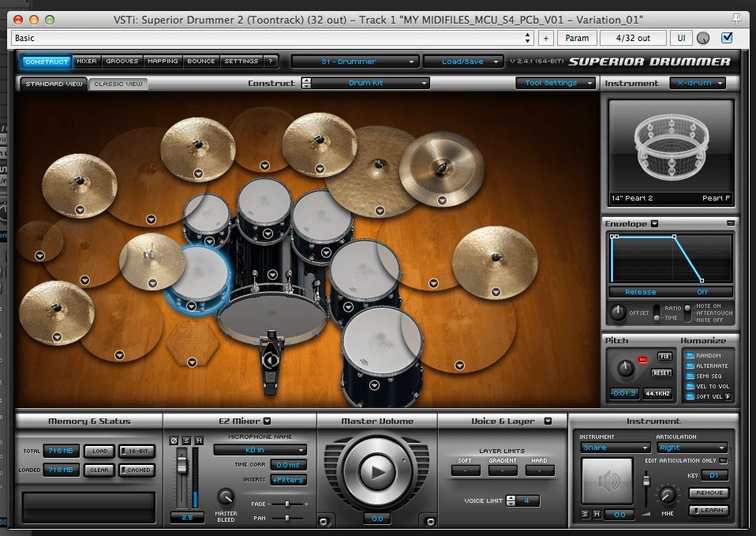The height and width of the screenshot is (536, 756).
Task: Click the Master Bleed knob
Action: pos(226,497)
